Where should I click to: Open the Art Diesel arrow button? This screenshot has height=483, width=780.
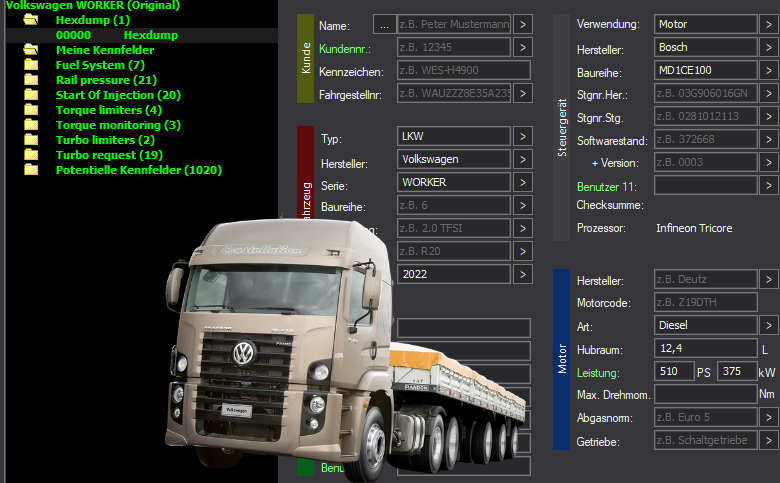pyautogui.click(x=770, y=325)
